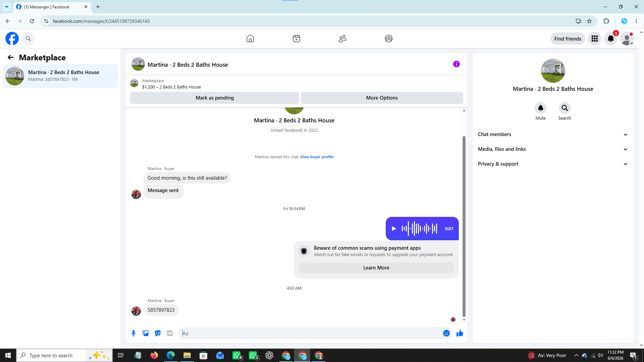
Task: Click the Find friends button
Action: point(568,39)
